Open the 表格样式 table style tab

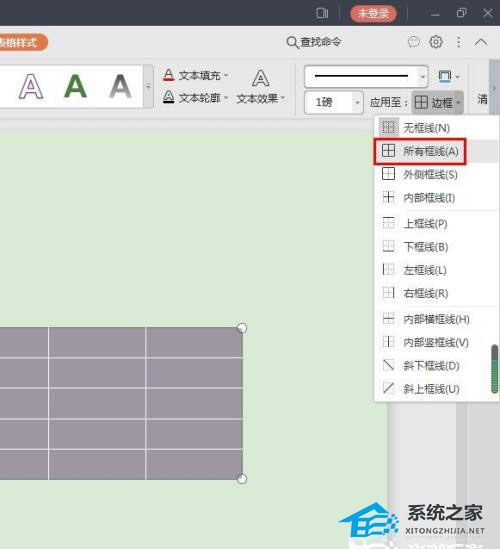pos(22,43)
